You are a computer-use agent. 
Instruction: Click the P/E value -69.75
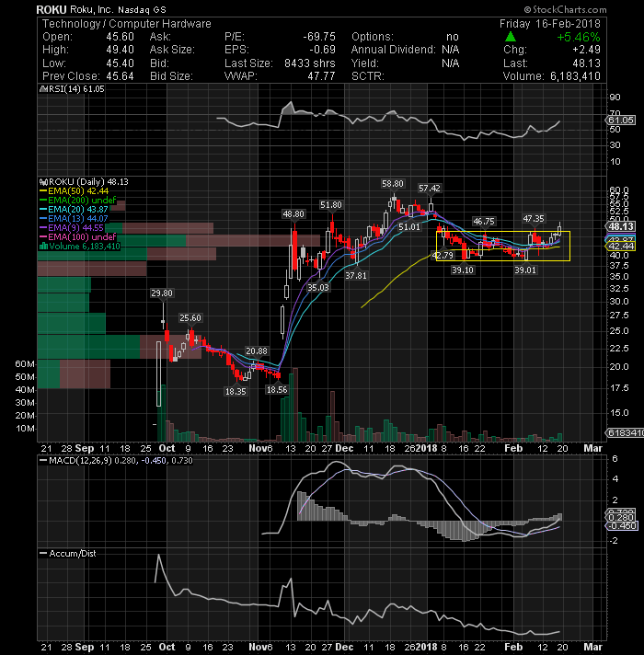(319, 37)
